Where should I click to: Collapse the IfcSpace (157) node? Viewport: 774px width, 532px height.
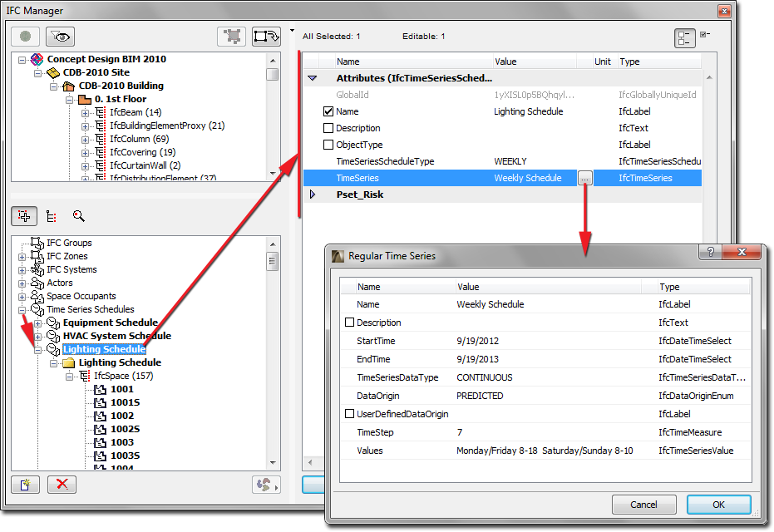click(x=69, y=377)
